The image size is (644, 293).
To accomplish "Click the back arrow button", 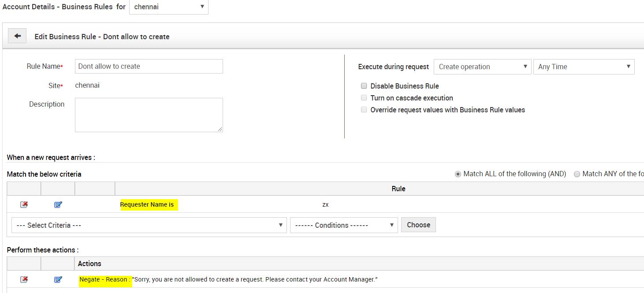I will tap(17, 36).
